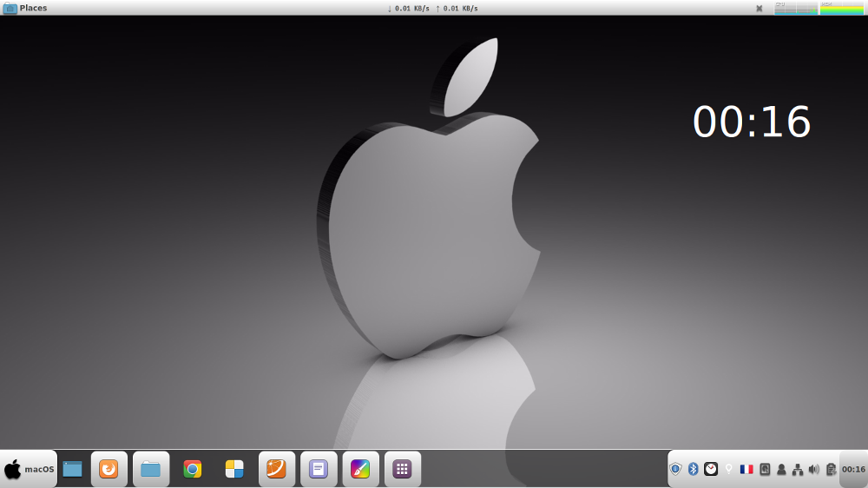The height and width of the screenshot is (488, 868).
Task: Open the volume speaker tray icon
Action: 814,469
